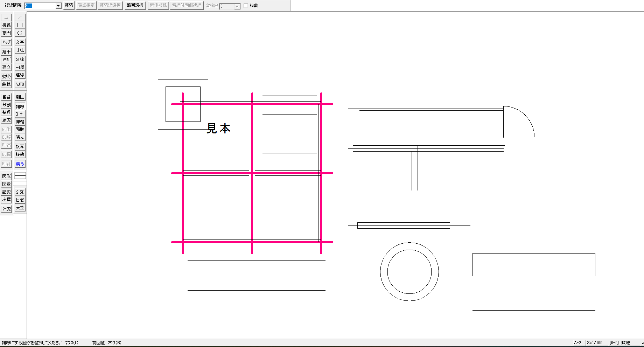This screenshot has width=644, height=347.
Task: Click the line attribute swatch below 戻る
Action: pos(20,176)
